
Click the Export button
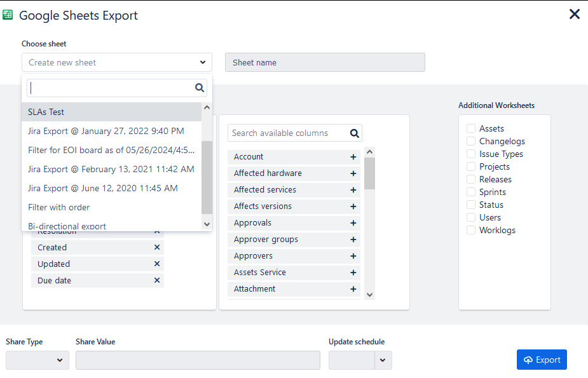pyautogui.click(x=542, y=360)
